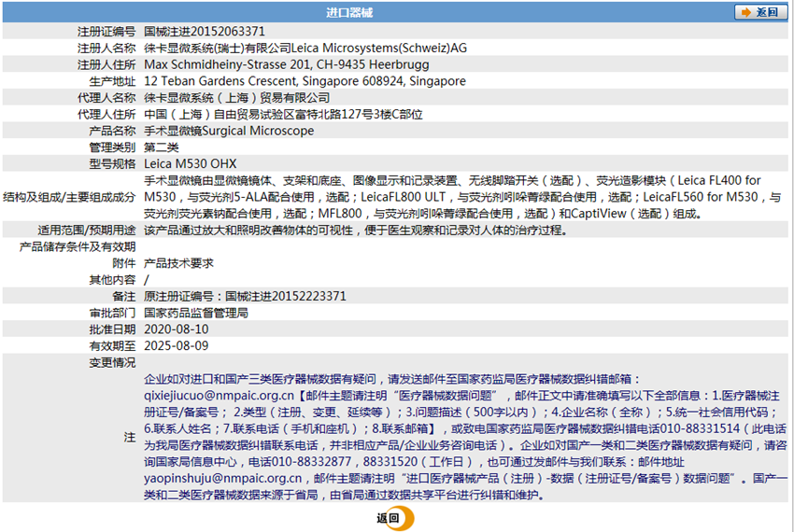794x532 pixels.
Task: Click the 型号规格 label
Action: point(112,163)
